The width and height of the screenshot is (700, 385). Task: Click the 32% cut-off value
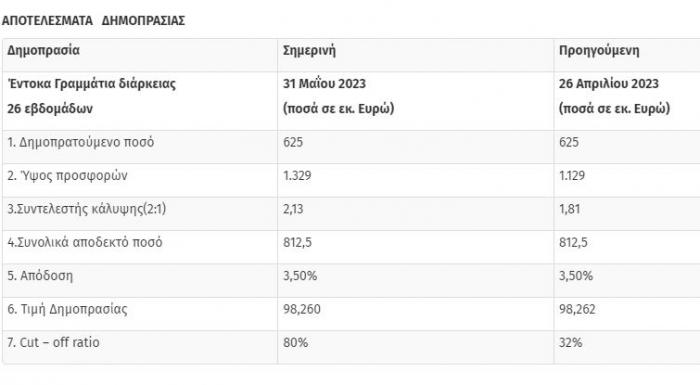coord(571,343)
